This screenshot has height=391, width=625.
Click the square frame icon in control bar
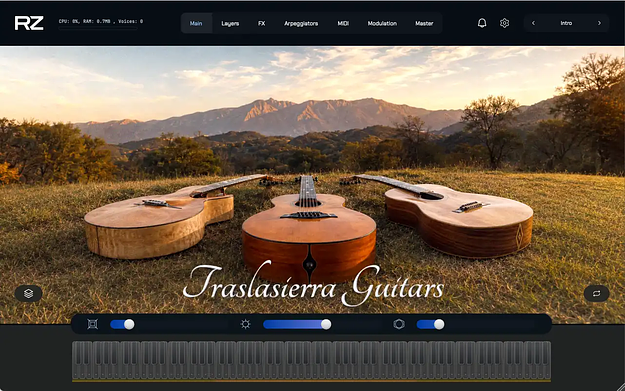[92, 324]
